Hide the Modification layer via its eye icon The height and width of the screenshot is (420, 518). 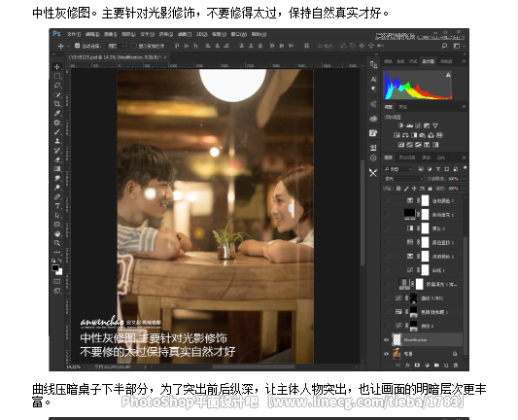coord(386,339)
